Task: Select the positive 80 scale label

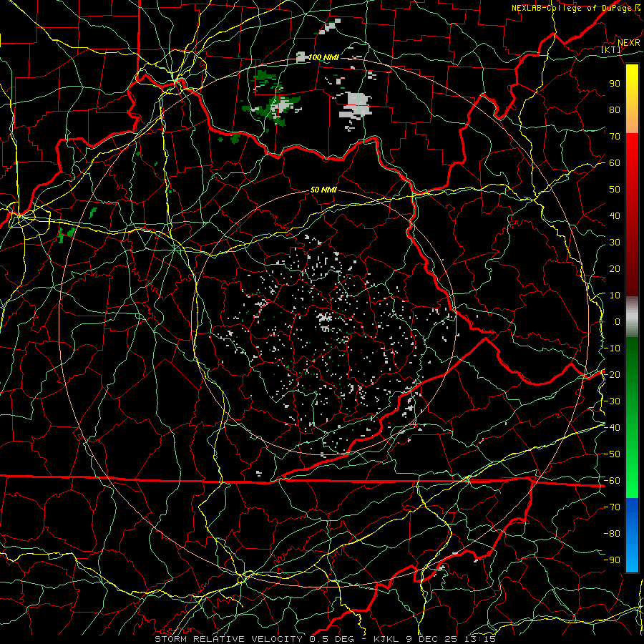Action: (x=615, y=109)
